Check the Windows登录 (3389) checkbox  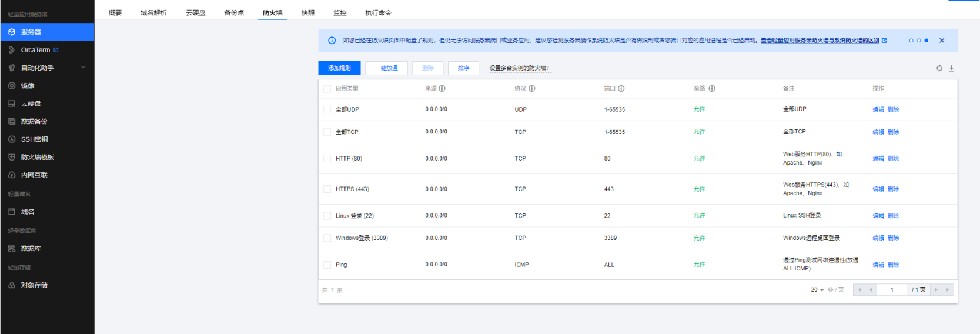tap(327, 238)
